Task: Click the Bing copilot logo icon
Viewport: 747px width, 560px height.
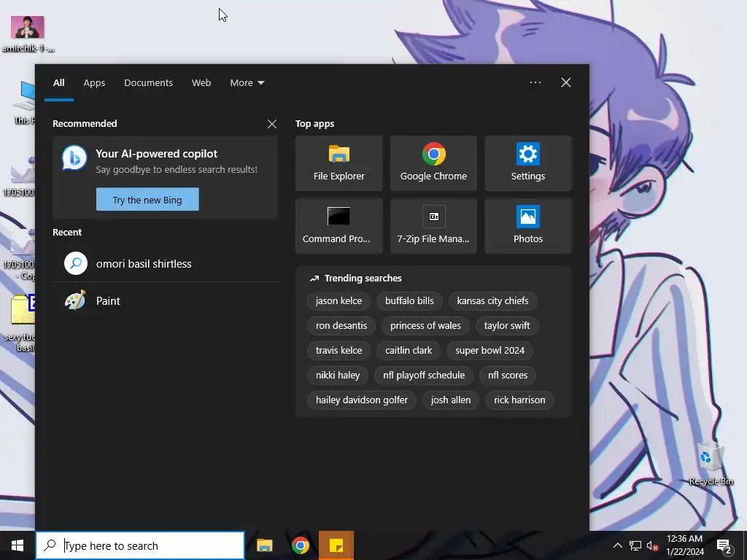Action: [x=74, y=158]
